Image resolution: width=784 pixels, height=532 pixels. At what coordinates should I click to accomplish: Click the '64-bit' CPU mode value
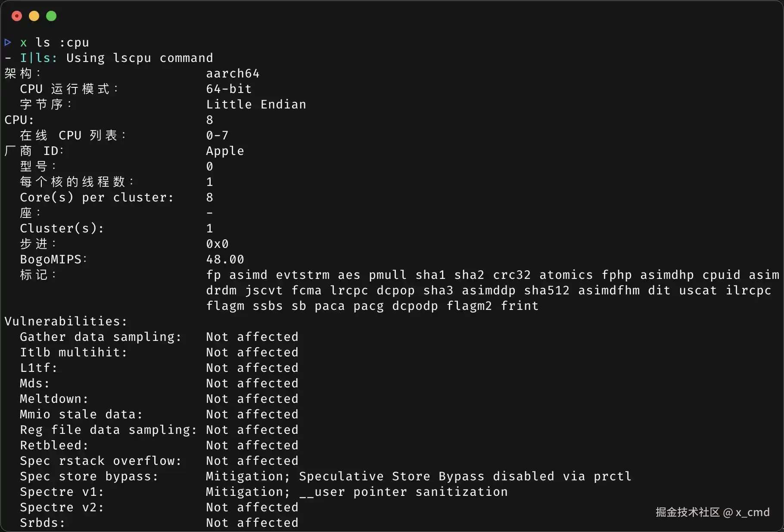pos(229,89)
